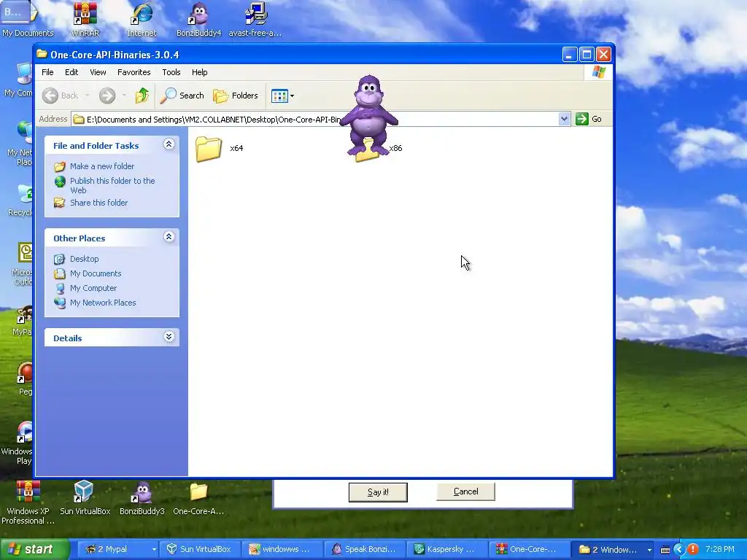Screen dimensions: 747x560
Task: Open the Views dropdown button
Action: coord(282,96)
